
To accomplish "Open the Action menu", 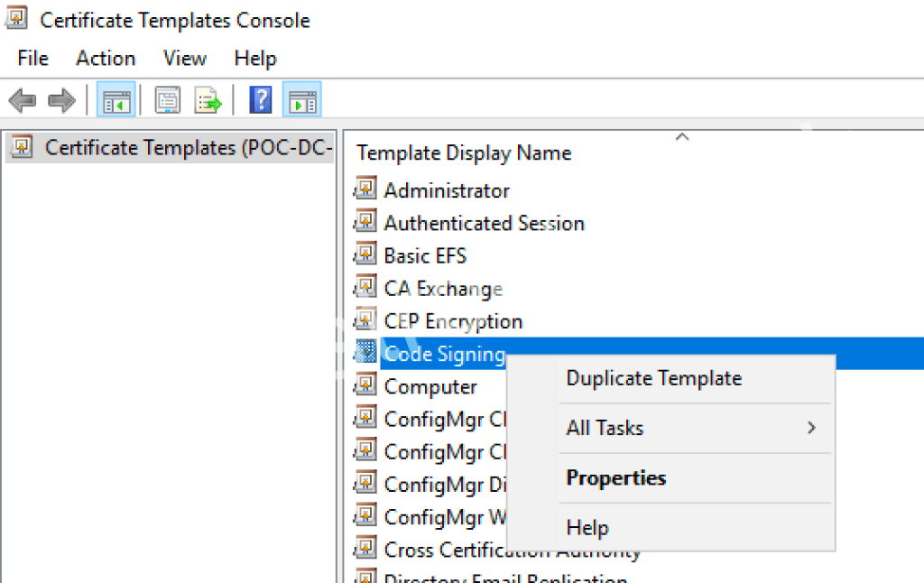I will pos(105,58).
